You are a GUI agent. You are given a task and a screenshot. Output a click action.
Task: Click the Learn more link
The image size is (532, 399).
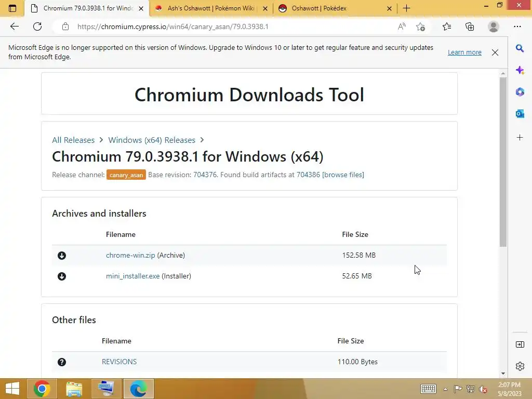tap(464, 52)
